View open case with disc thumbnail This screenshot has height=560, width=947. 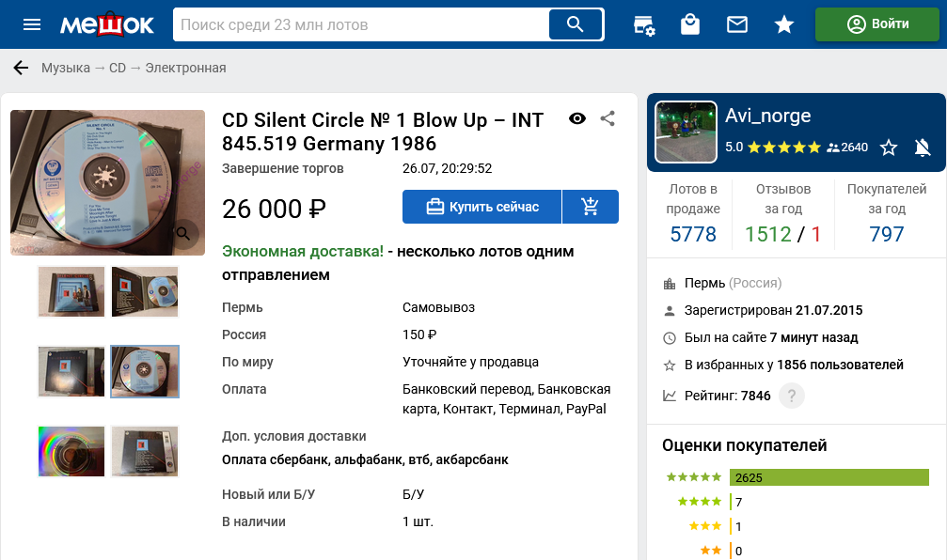click(x=145, y=292)
